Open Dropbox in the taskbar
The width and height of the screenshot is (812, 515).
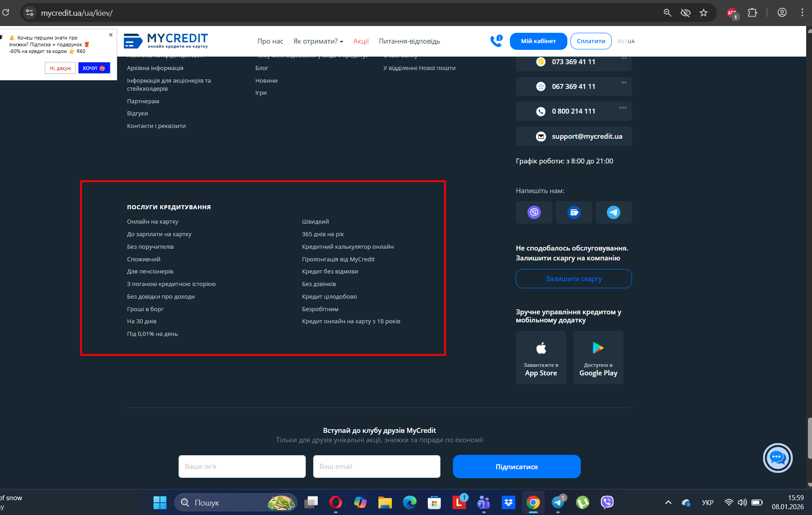coord(509,502)
